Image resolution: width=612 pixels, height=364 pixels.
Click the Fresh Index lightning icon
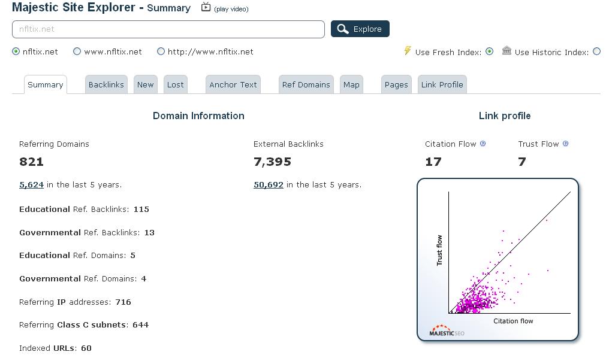pyautogui.click(x=408, y=51)
